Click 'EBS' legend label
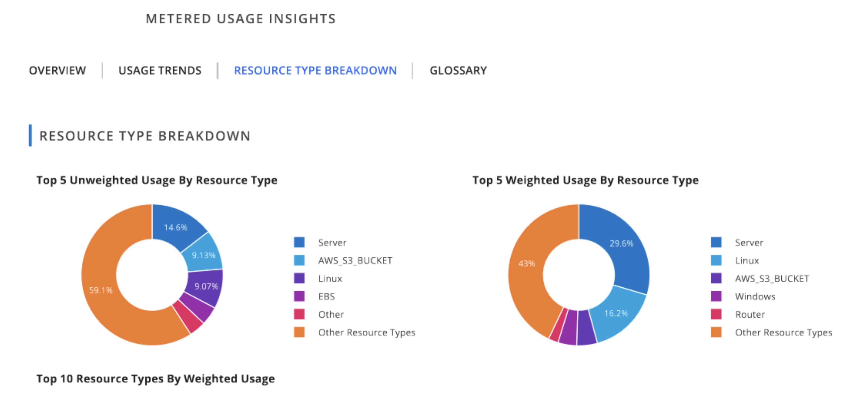868x396 pixels. click(326, 296)
